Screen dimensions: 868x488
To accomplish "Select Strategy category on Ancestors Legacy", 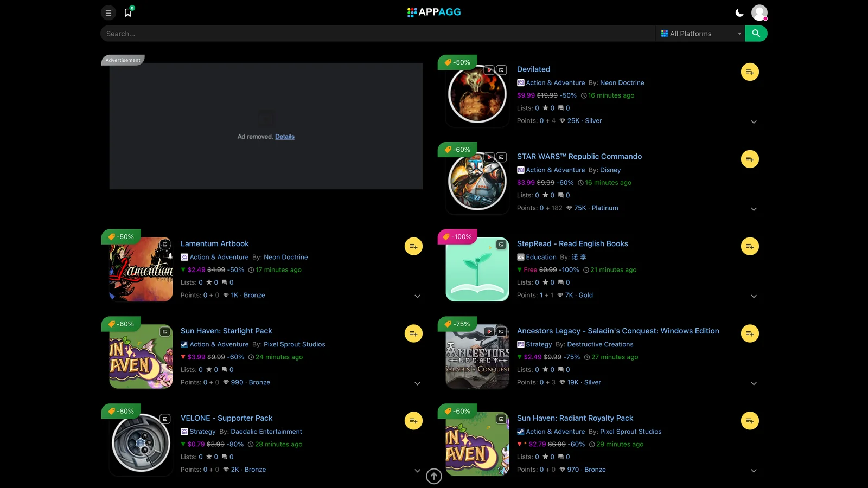I will pyautogui.click(x=539, y=345).
